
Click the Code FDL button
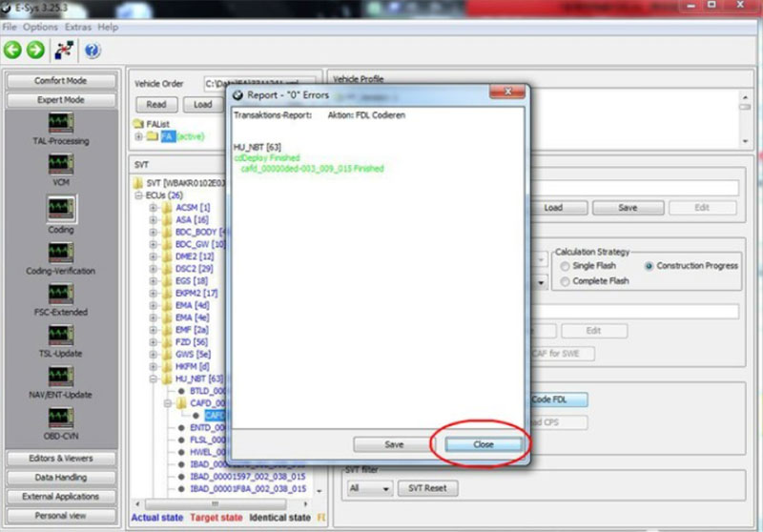pos(558,399)
